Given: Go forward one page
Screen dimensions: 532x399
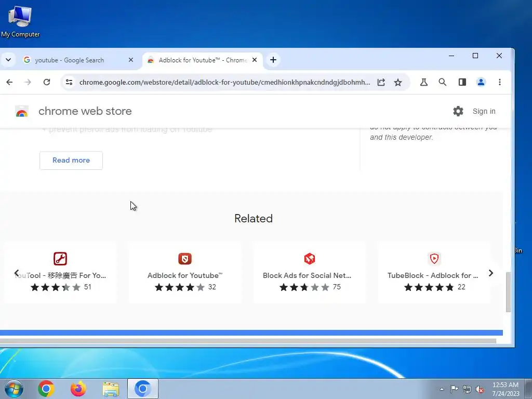Looking at the screenshot, I should [x=28, y=82].
